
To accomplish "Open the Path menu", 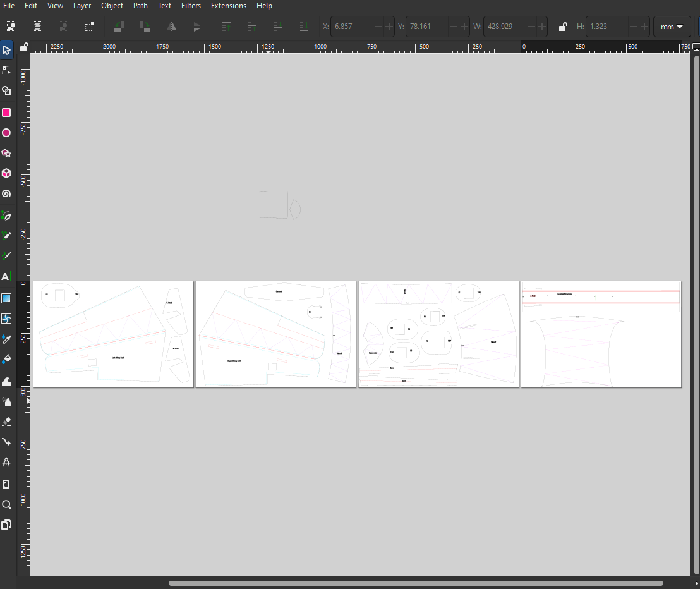I will click(x=140, y=6).
